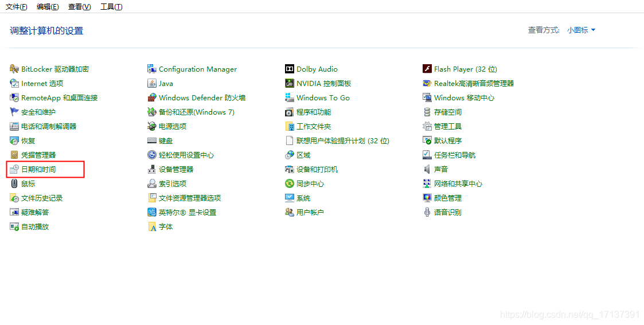Open the 编辑(E) menu
The image size is (644, 325).
(x=48, y=6)
